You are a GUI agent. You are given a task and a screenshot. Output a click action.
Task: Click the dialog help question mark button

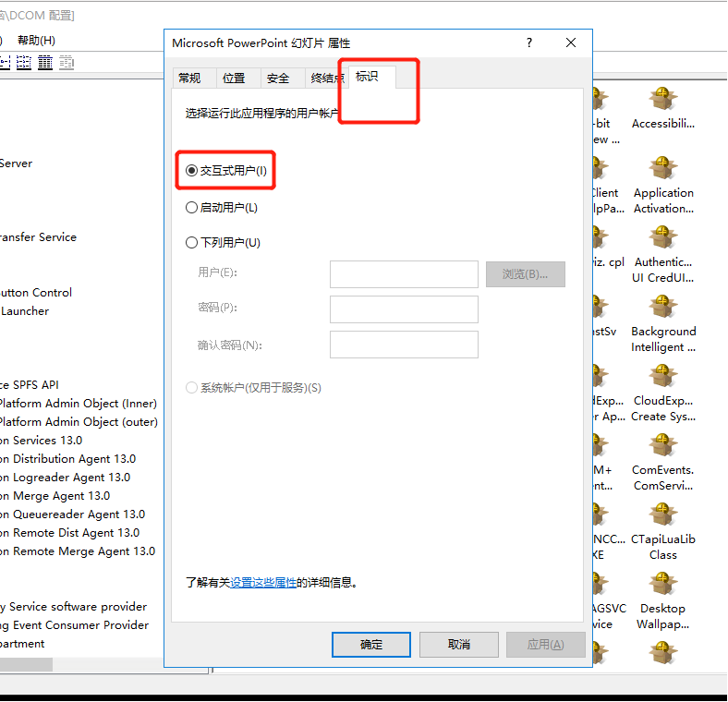529,42
